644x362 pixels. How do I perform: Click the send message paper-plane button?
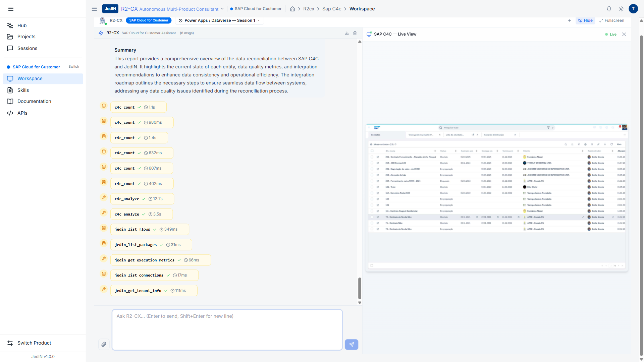click(351, 344)
